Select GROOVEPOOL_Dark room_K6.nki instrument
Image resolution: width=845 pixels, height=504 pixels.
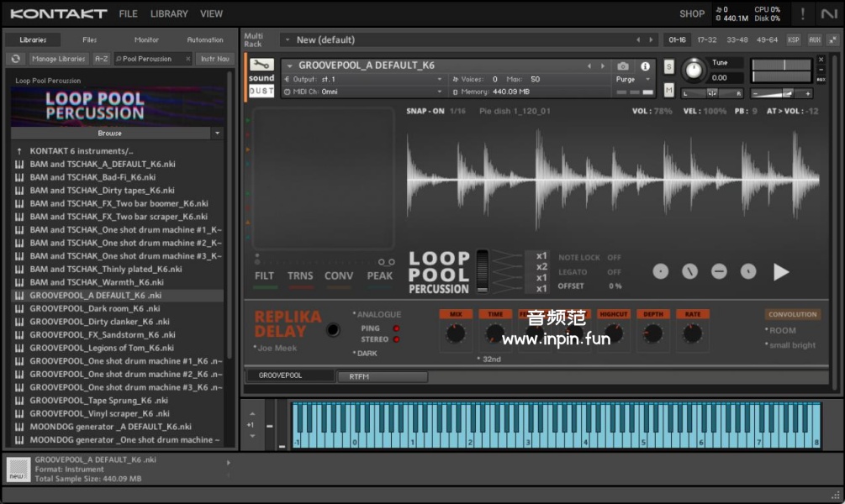[x=91, y=308]
